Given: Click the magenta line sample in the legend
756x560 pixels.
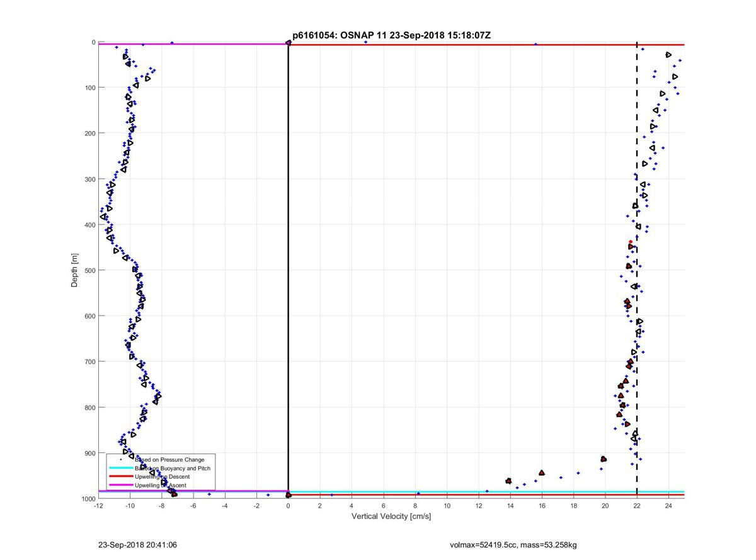Looking at the screenshot, I should click(x=120, y=485).
